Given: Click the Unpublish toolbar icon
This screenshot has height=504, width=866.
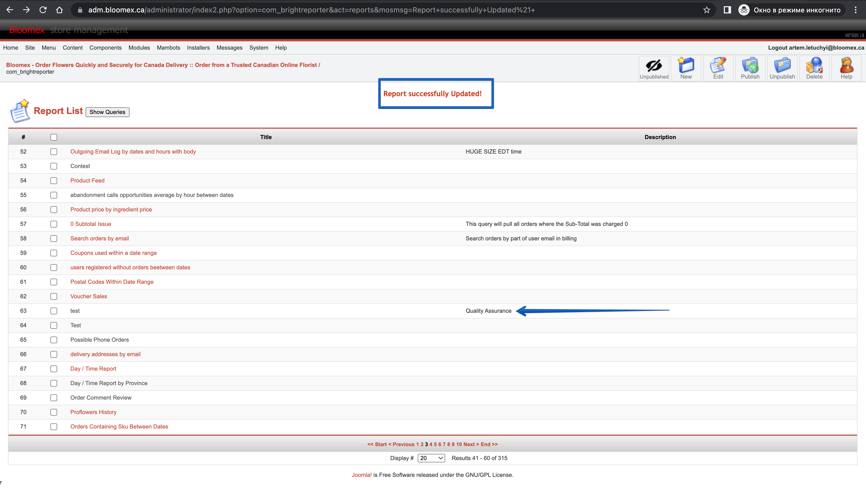Looking at the screenshot, I should click(782, 69).
